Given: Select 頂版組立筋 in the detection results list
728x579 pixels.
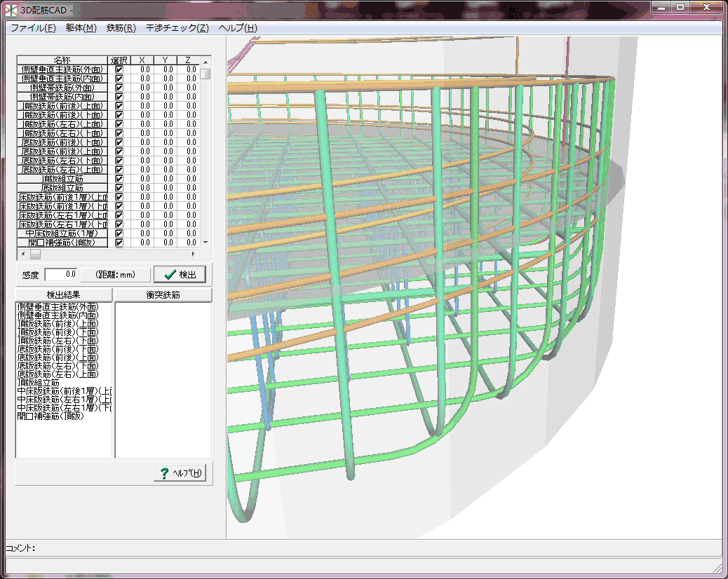Looking at the screenshot, I should click(38, 383).
